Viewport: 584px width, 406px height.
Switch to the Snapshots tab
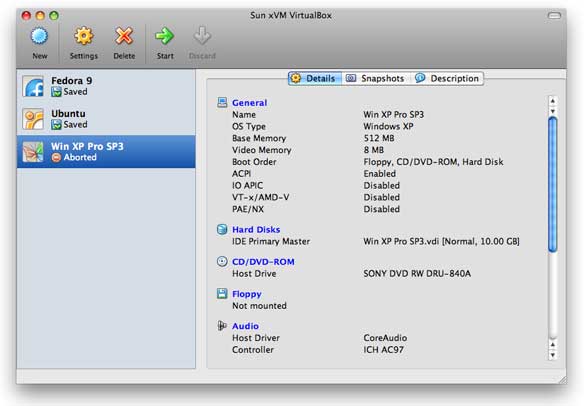[x=375, y=78]
